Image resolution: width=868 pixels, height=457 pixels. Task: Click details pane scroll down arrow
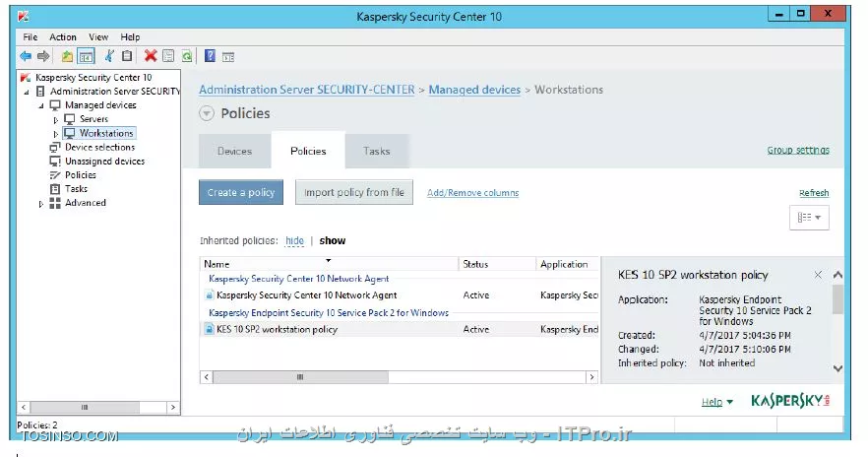click(837, 368)
